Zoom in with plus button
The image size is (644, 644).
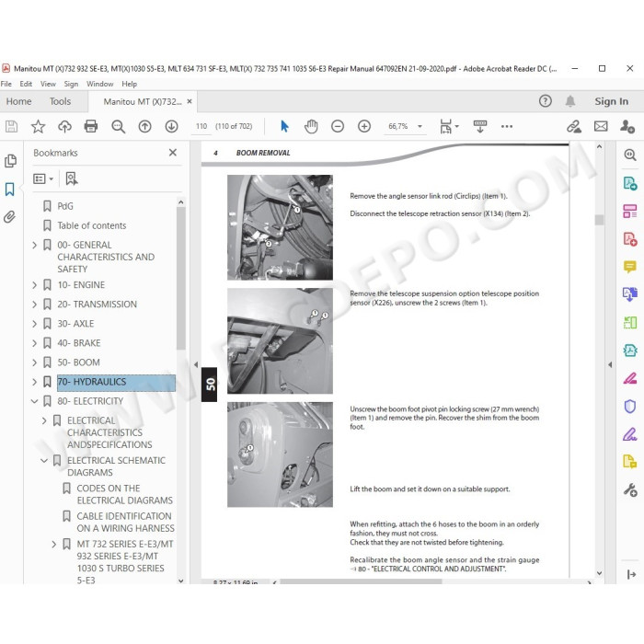click(364, 127)
